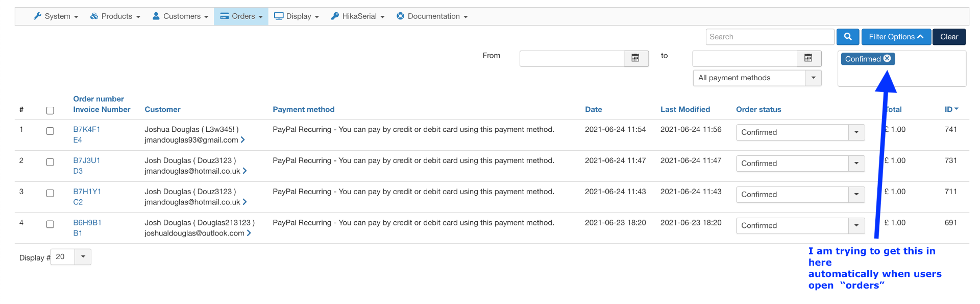The width and height of the screenshot is (980, 304).
Task: Click the HikaSerial key icon
Action: 335,16
